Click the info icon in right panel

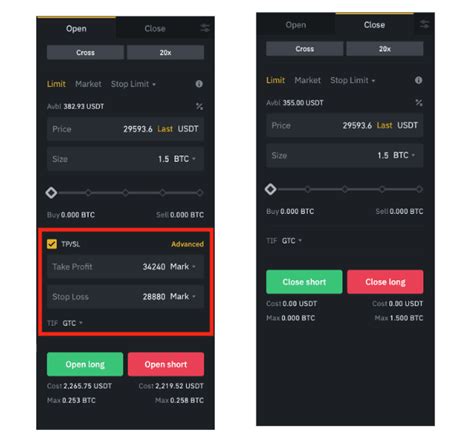418,80
